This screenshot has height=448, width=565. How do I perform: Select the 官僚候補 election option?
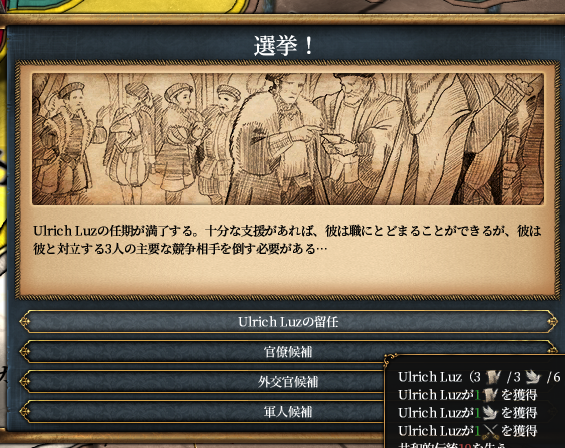(x=288, y=352)
